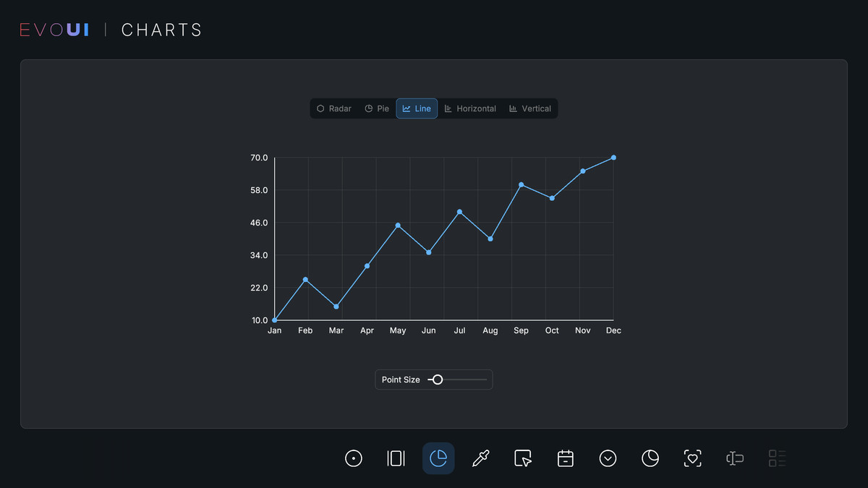The width and height of the screenshot is (868, 488).
Task: Select the Radar chart type
Action: pyautogui.click(x=333, y=108)
